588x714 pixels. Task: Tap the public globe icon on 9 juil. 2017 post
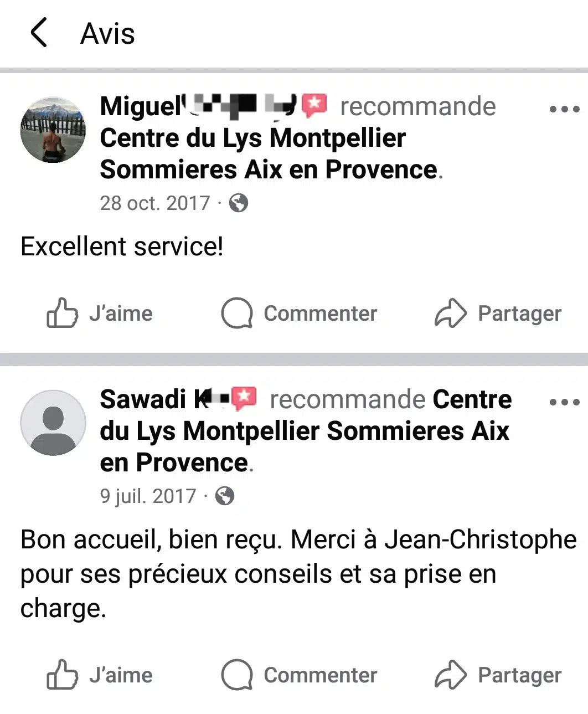tap(225, 496)
